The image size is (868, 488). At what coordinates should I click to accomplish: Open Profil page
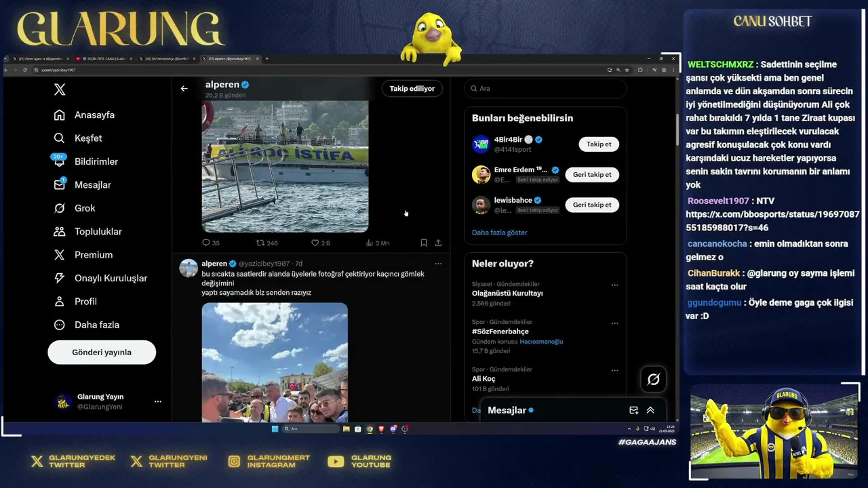pos(76,302)
